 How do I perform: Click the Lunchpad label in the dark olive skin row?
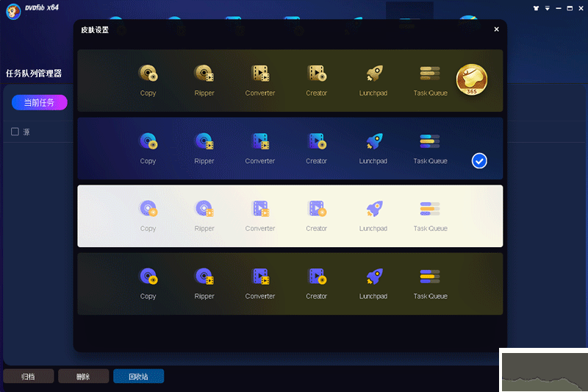coord(373,296)
